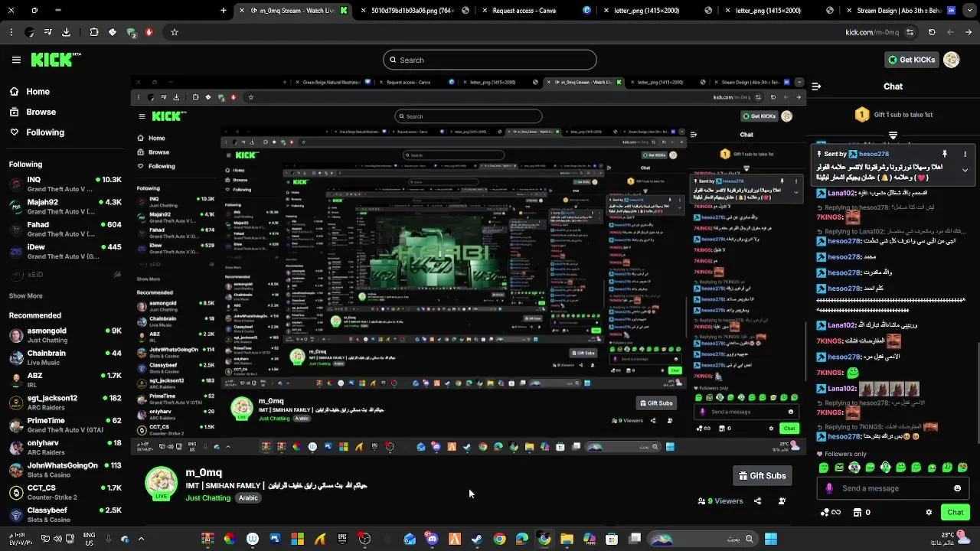Open Epic Games launcher from taskbar
The image size is (980, 551).
coord(342,539)
